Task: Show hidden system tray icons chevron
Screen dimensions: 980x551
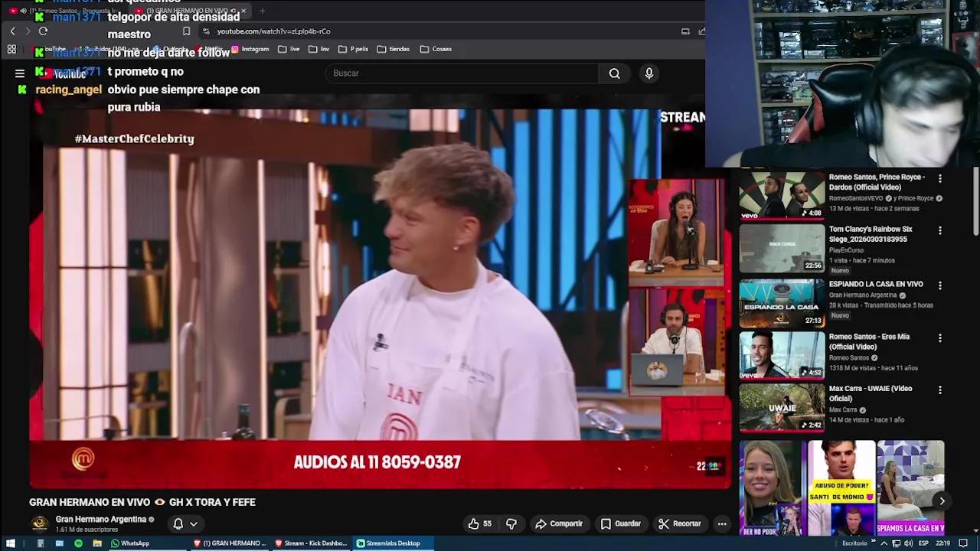Action: 884,543
